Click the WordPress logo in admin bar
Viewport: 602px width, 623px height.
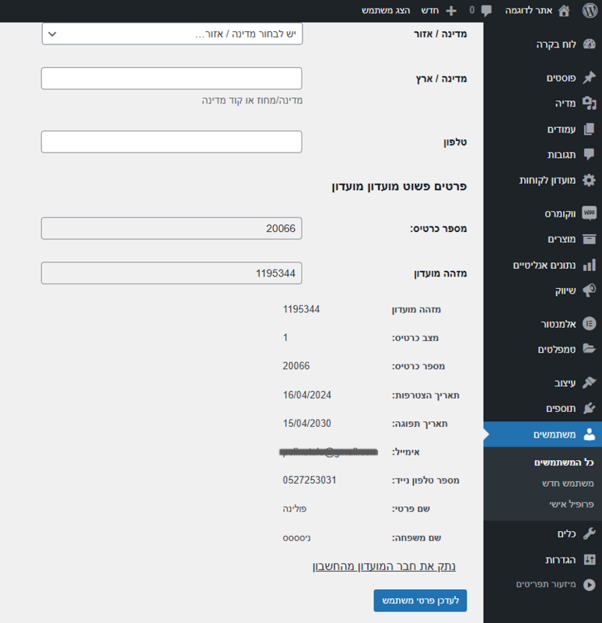589,10
